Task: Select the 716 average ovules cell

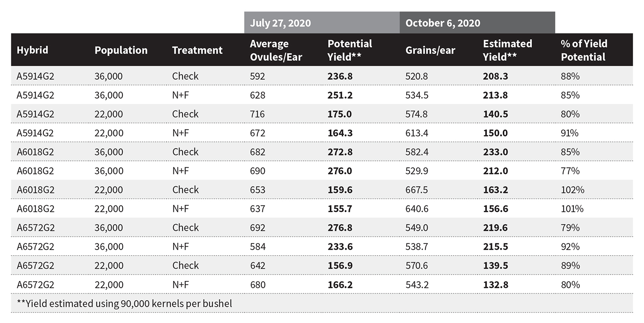Action: (257, 114)
